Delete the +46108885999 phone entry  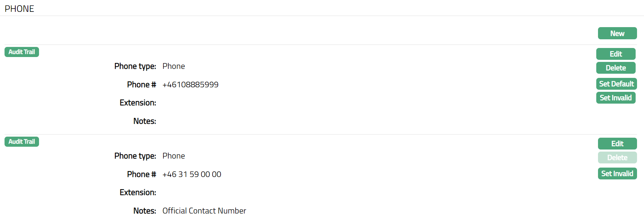click(x=616, y=68)
